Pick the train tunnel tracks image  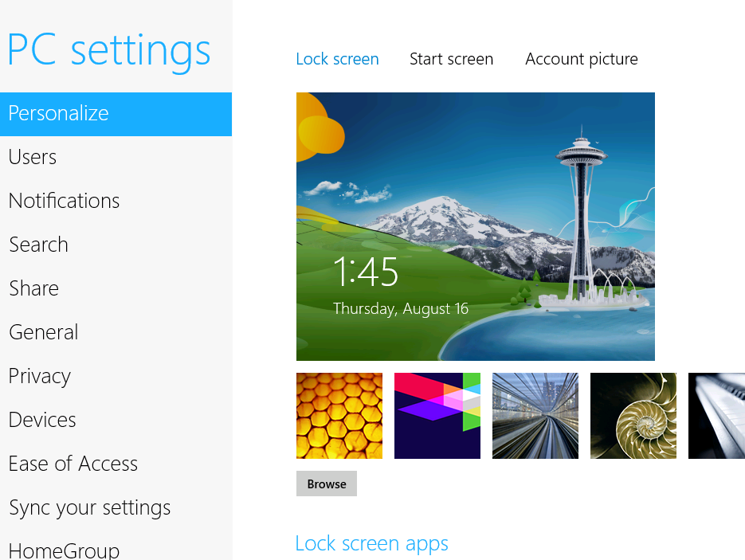pos(535,416)
